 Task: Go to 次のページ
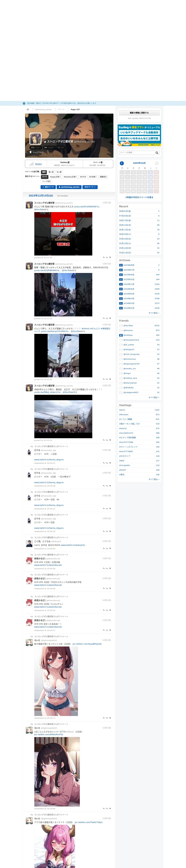[x=90, y=187]
